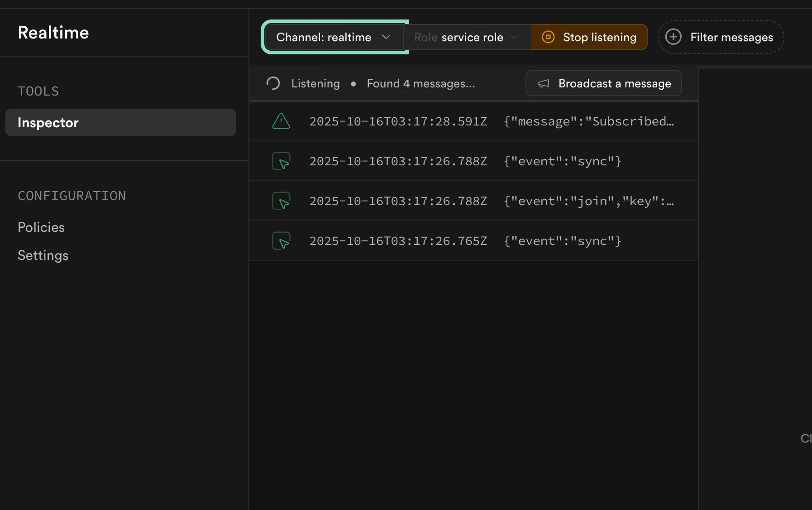Viewport: 812px width, 510px height.
Task: Click the chevron arrow beside Channel: realtime
Action: point(386,37)
